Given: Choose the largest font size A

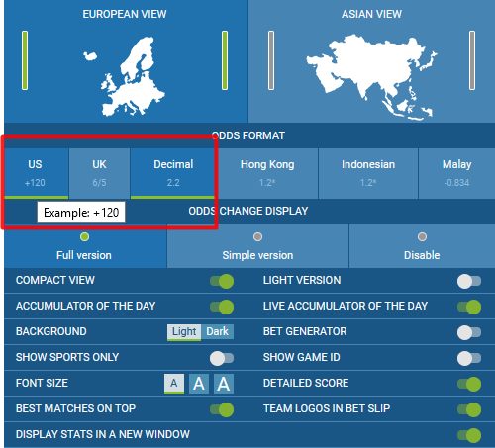Looking at the screenshot, I should click(x=224, y=384).
